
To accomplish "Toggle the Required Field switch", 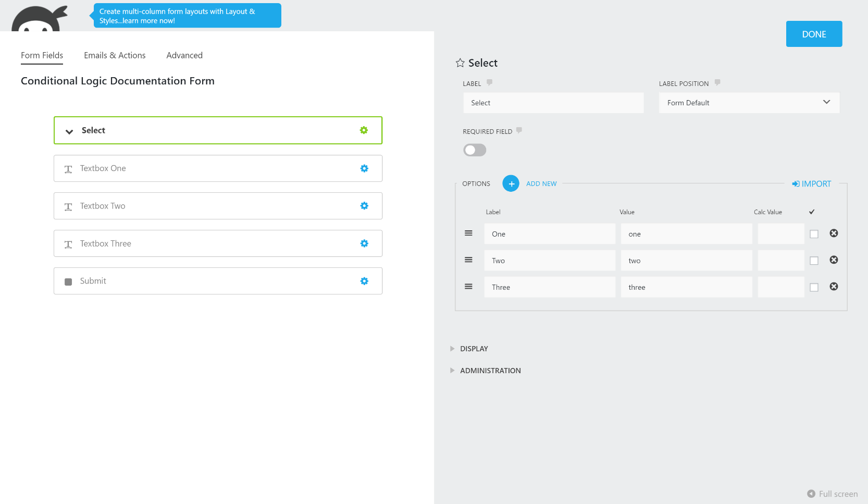I will pos(475,150).
